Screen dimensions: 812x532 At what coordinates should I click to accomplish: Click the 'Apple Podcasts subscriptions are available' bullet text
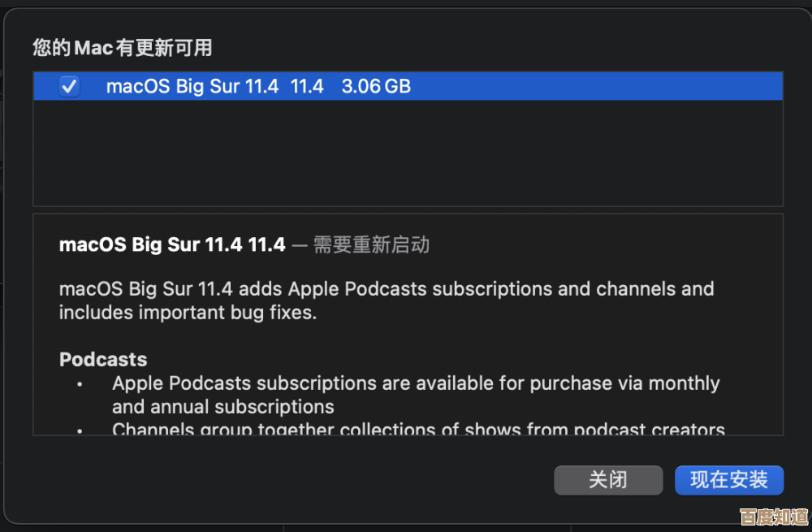click(x=416, y=383)
